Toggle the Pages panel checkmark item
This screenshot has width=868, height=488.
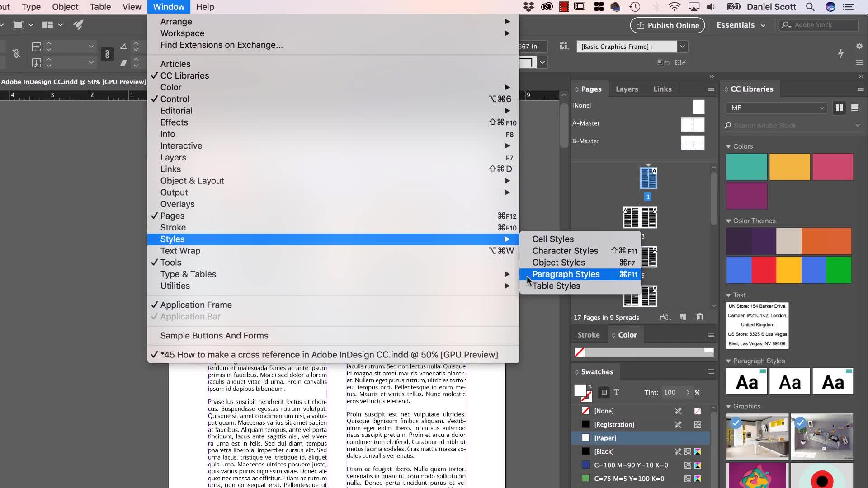coord(333,216)
